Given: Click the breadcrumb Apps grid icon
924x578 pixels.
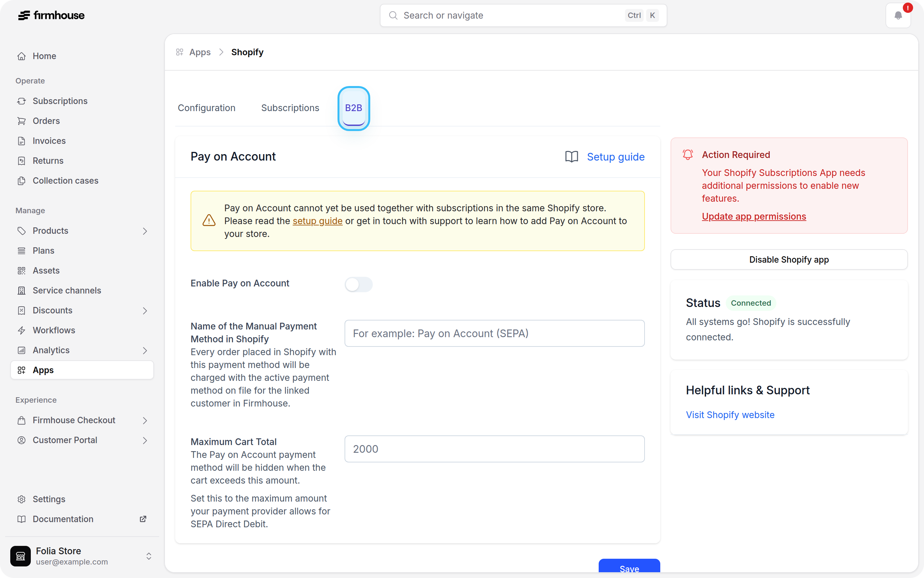Looking at the screenshot, I should click(x=179, y=52).
